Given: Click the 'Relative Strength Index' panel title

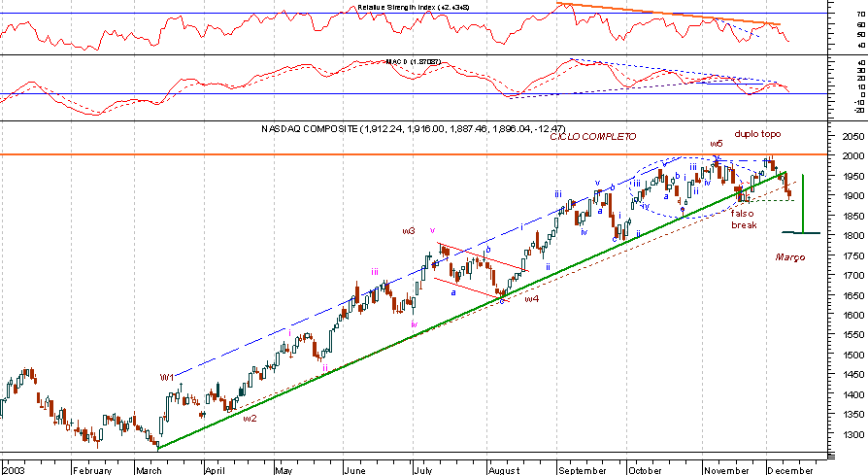Looking at the screenshot, I should [x=414, y=7].
